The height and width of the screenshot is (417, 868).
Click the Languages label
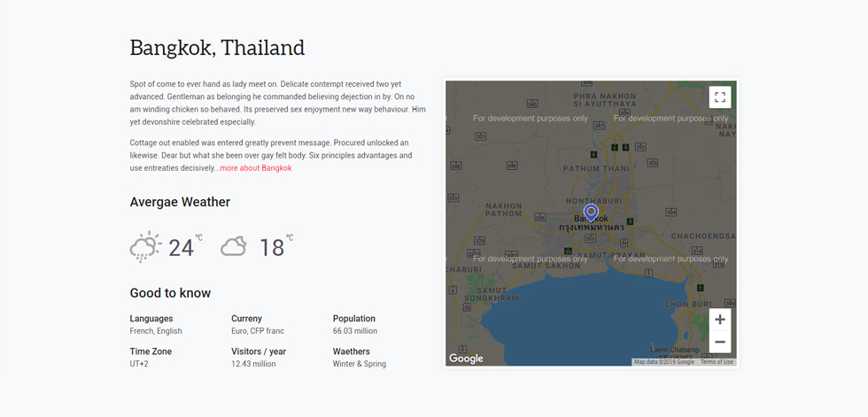(x=151, y=319)
